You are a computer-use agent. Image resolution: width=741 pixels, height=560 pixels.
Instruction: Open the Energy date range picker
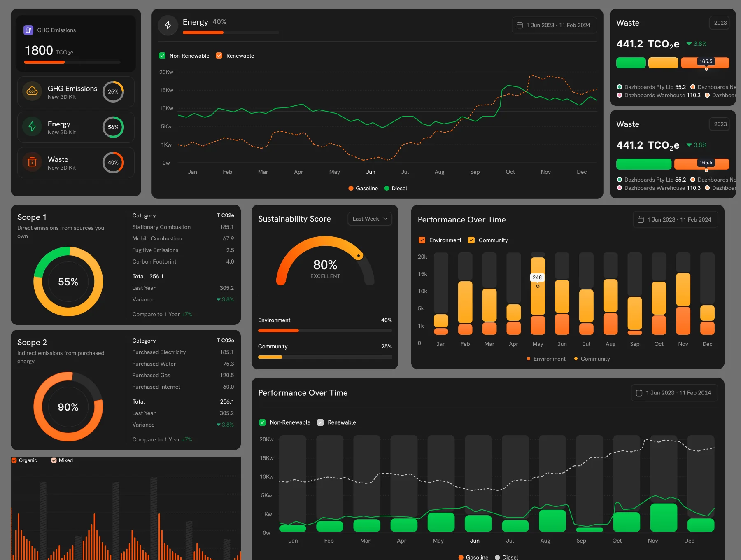coord(554,25)
